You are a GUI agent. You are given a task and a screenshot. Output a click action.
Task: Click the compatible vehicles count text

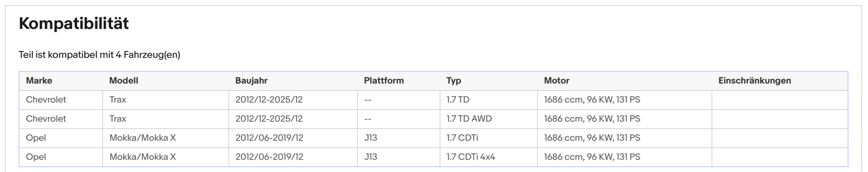click(x=100, y=55)
